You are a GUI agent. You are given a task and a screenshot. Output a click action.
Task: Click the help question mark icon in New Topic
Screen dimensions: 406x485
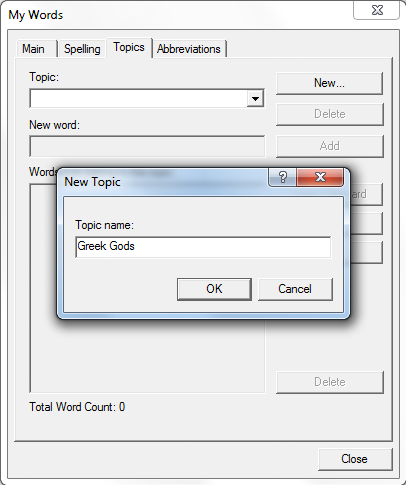(282, 177)
